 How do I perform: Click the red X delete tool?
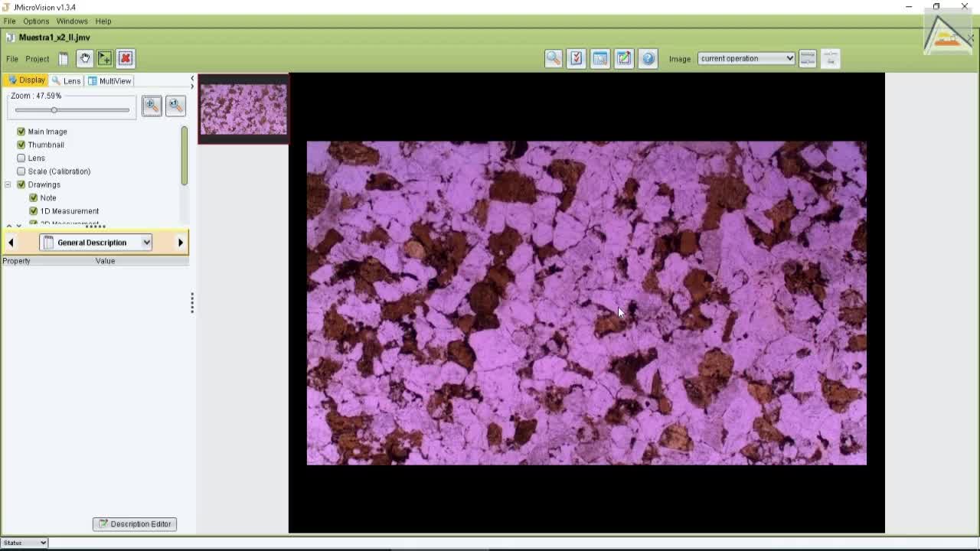[126, 58]
